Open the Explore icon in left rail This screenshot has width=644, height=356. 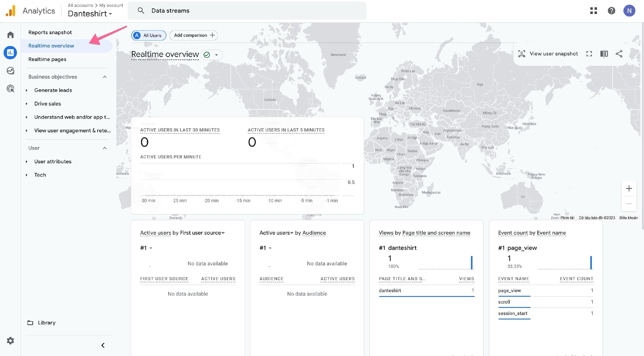(x=10, y=71)
